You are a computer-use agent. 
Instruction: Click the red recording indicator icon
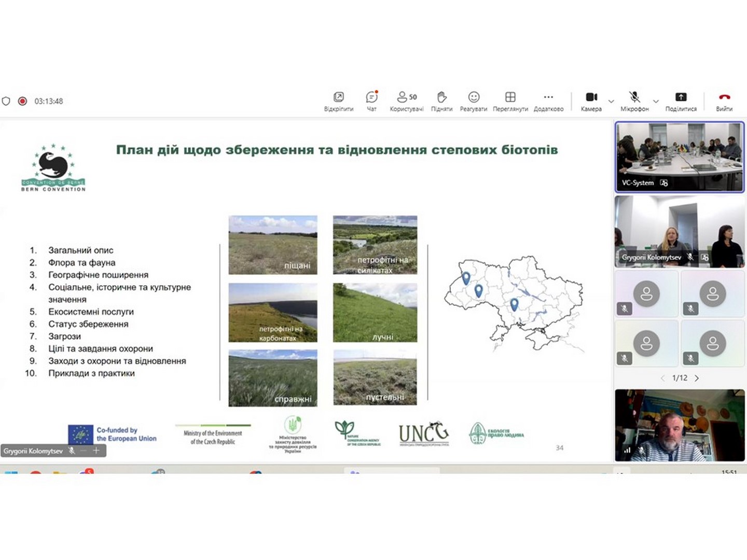click(x=22, y=101)
